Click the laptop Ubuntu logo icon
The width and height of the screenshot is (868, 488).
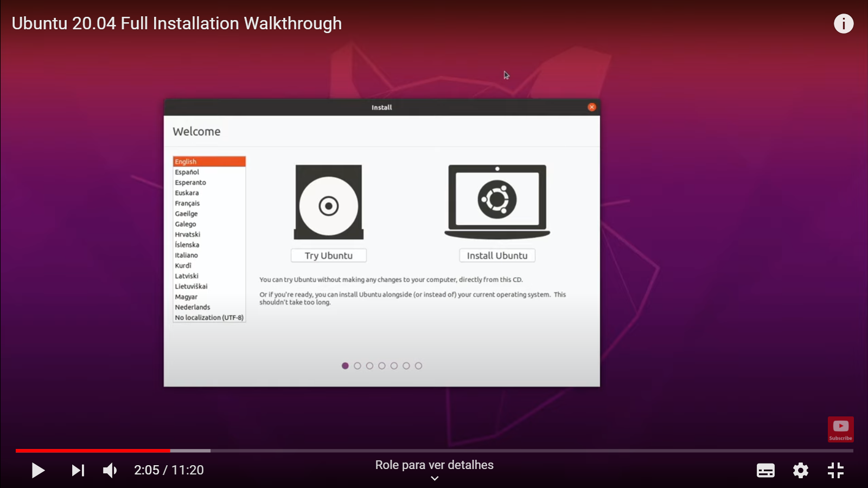click(497, 202)
